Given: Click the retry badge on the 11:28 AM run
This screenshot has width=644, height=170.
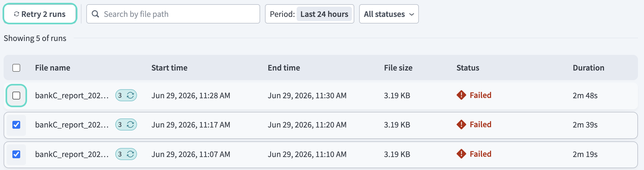Looking at the screenshot, I should point(126,96).
